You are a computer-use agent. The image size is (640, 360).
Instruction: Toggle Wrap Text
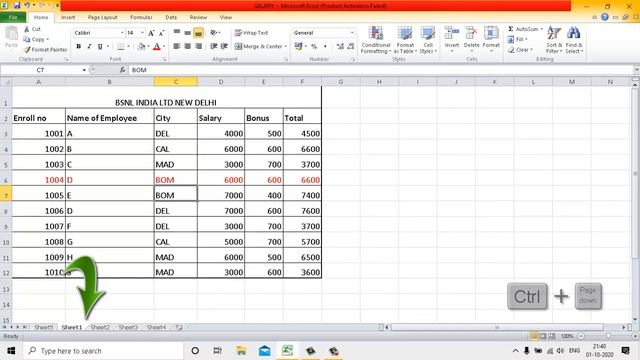pos(251,33)
